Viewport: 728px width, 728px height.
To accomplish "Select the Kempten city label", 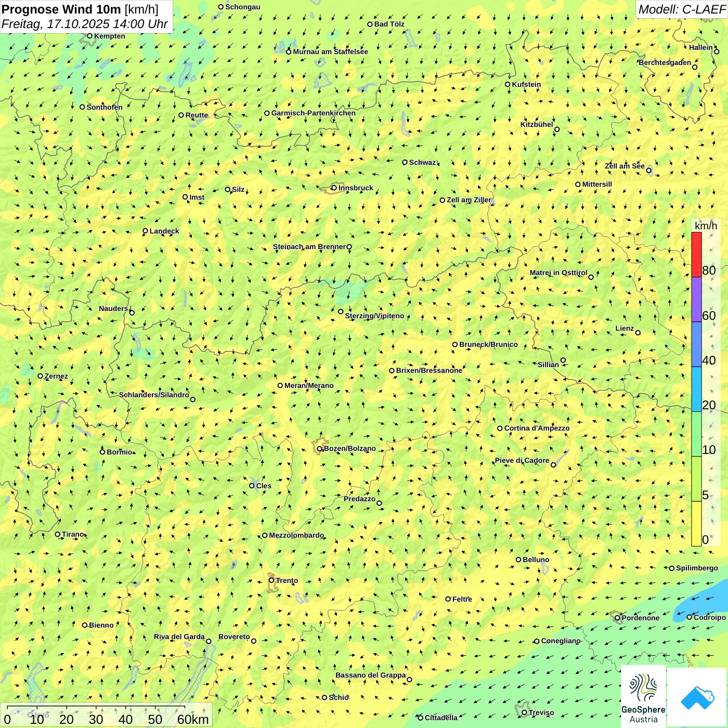I will click(110, 36).
